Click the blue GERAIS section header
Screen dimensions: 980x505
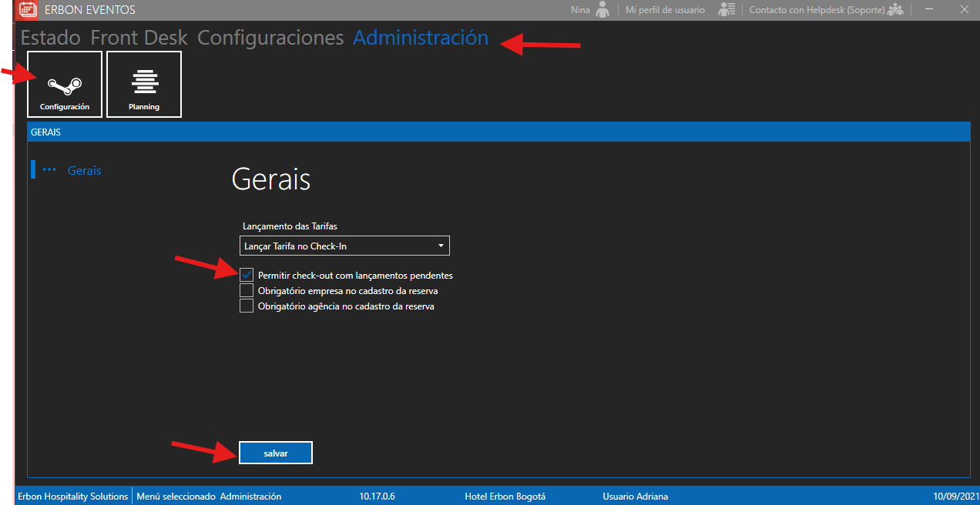(x=497, y=132)
